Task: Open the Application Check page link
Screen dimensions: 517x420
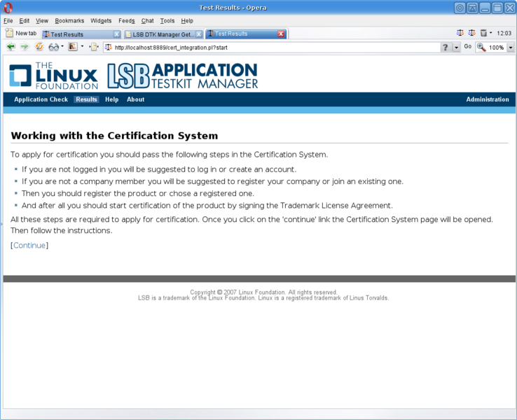Action: 41,99
